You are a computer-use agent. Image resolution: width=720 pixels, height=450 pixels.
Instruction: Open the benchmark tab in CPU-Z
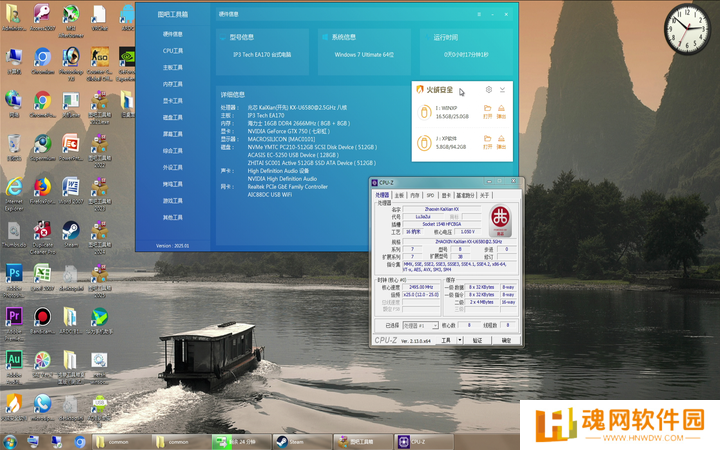point(465,195)
